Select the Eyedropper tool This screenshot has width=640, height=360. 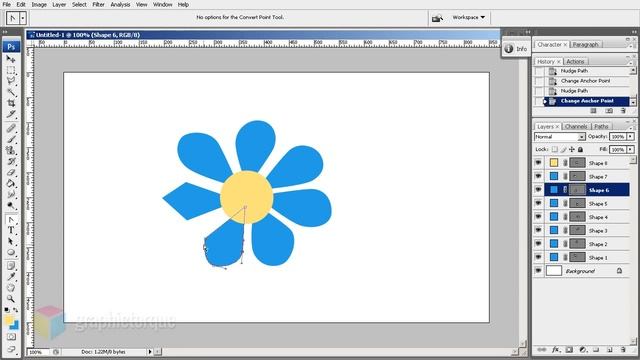click(11, 277)
